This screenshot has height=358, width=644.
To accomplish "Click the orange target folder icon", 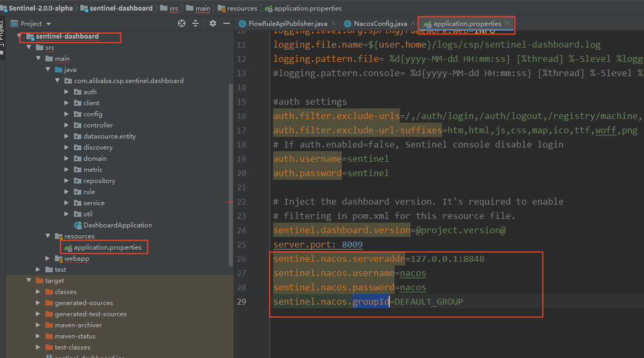I will [x=40, y=281].
